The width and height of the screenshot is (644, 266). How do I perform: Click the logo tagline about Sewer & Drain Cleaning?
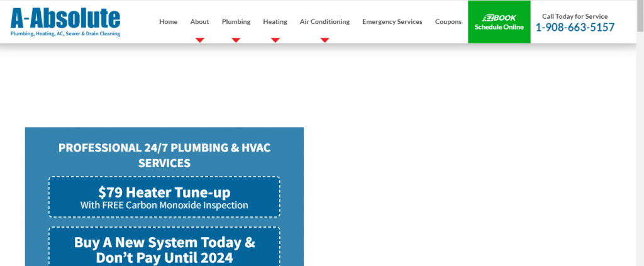click(65, 34)
